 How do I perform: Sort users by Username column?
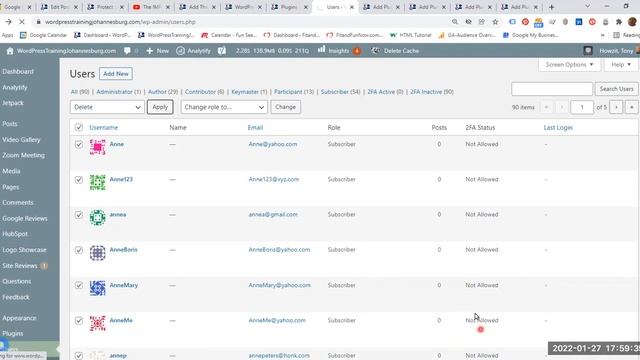(103, 127)
